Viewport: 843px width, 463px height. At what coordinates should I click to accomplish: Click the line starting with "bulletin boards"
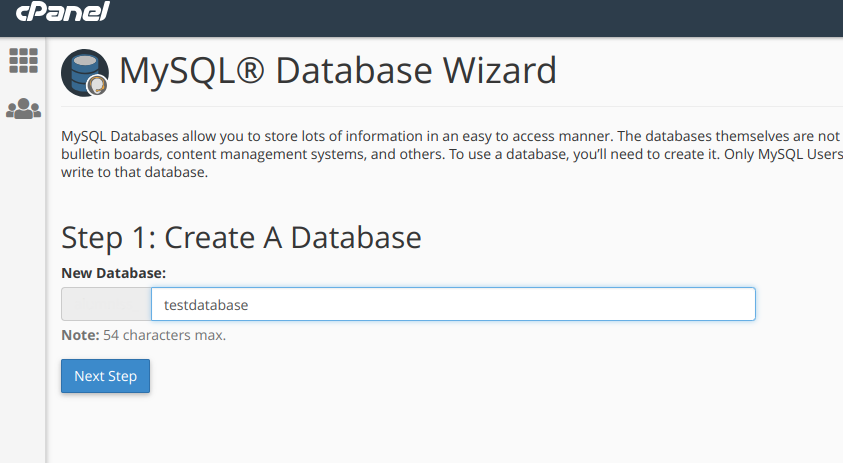[452, 154]
